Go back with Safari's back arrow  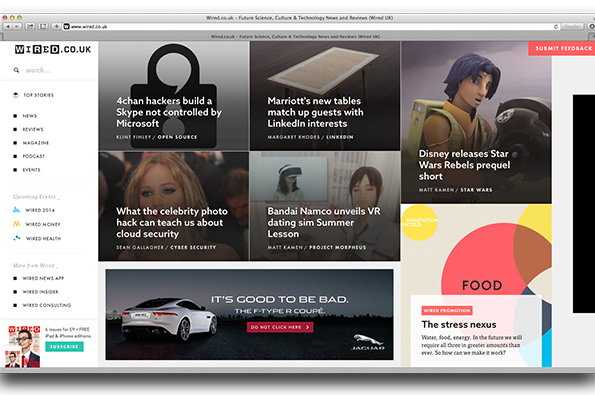[8, 27]
